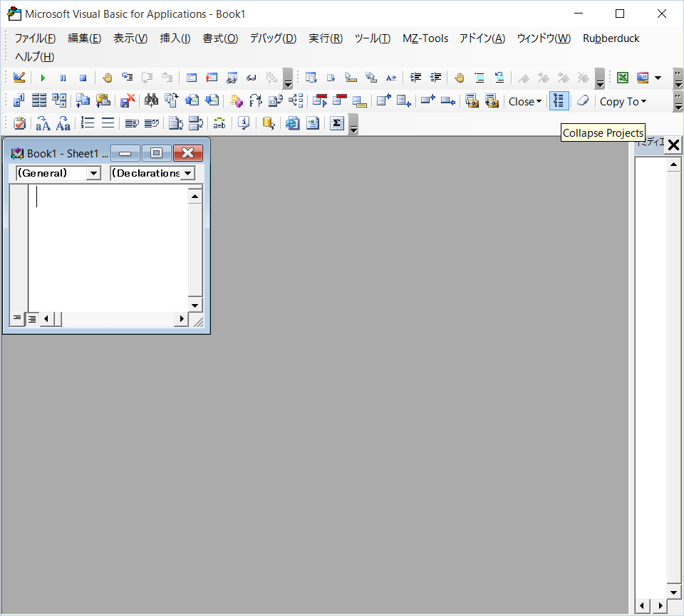Screen dimensions: 684x616
Task: Click the Comment Block icon
Action: (x=480, y=78)
